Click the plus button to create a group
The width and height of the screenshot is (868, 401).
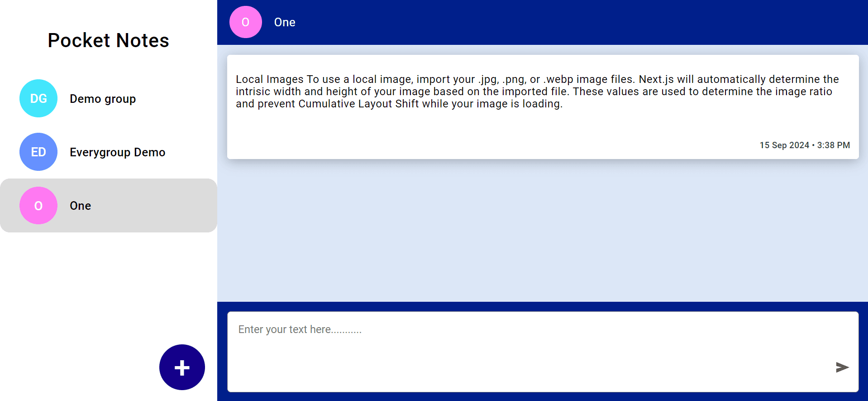pyautogui.click(x=182, y=367)
